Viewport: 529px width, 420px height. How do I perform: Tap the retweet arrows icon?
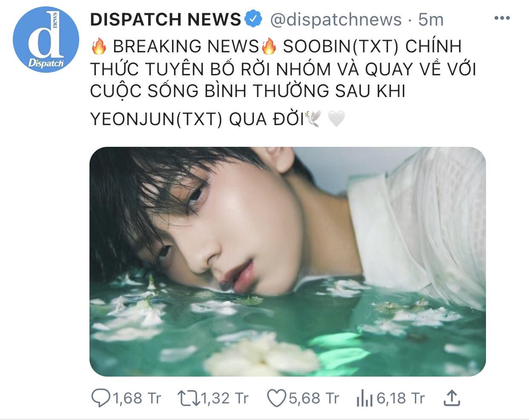click(x=188, y=398)
